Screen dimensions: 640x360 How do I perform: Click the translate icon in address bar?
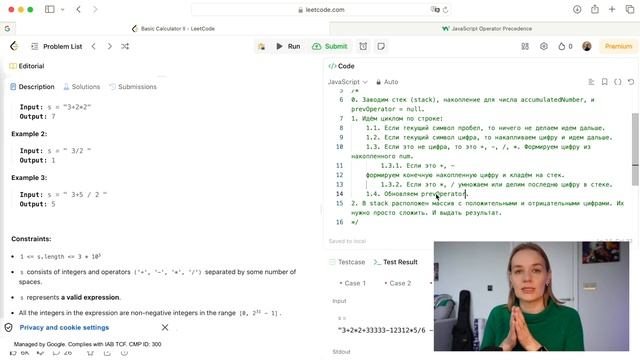[x=435, y=10]
